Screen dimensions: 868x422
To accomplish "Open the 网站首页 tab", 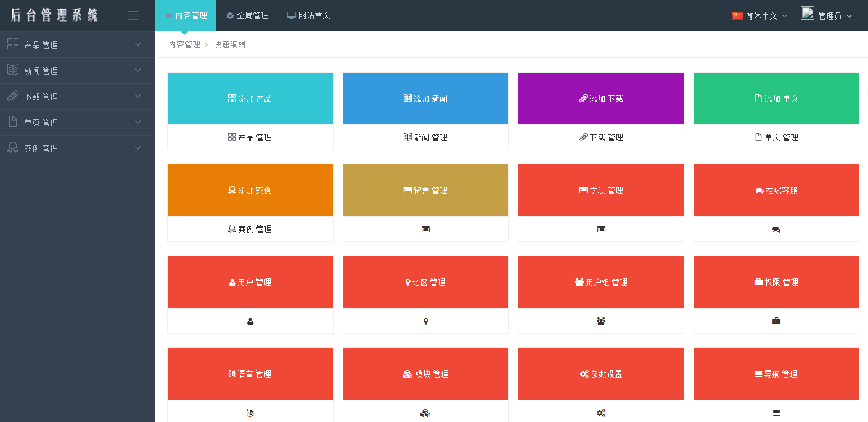I will tap(309, 15).
